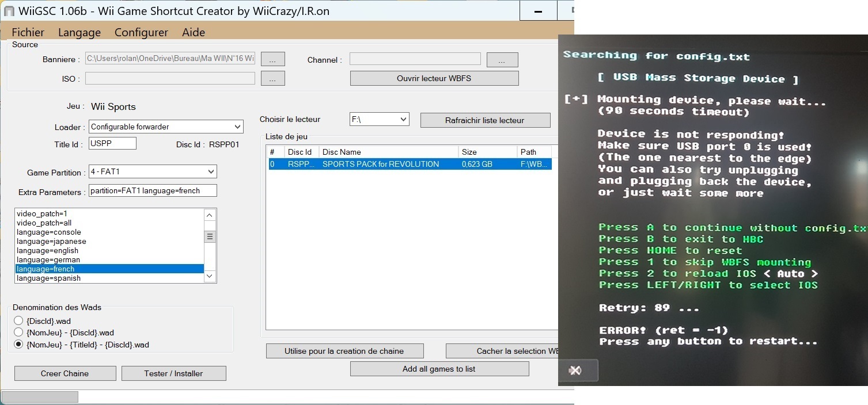
Task: Sort by Disc Id column header
Action: tap(302, 152)
